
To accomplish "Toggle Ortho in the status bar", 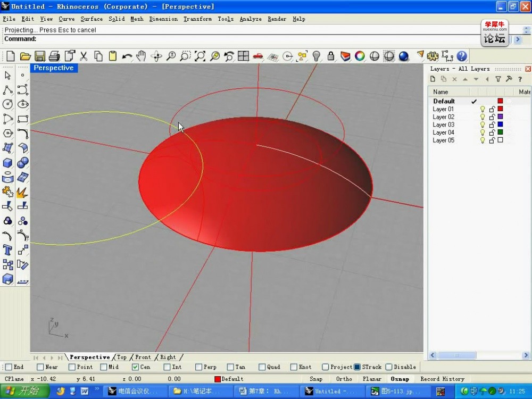I will [344, 379].
